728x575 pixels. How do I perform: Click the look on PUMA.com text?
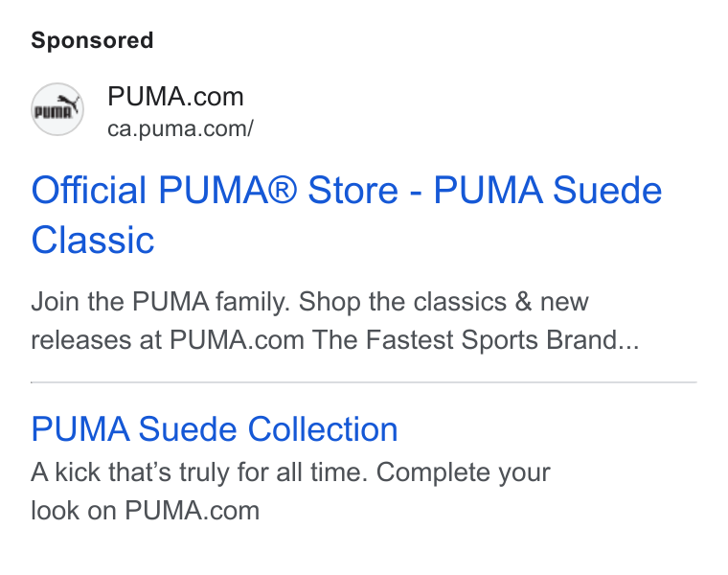[x=145, y=511]
